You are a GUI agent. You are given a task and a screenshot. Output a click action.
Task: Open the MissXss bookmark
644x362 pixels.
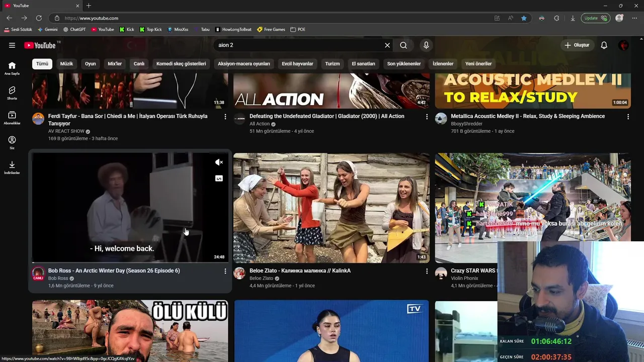tap(178, 30)
